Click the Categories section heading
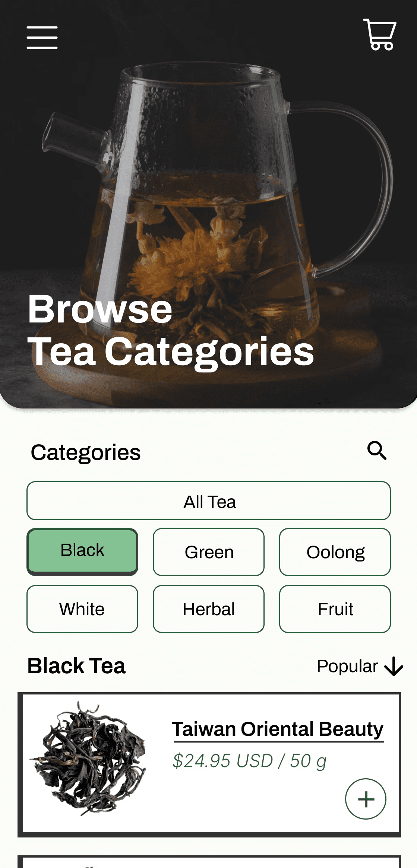 [86, 452]
